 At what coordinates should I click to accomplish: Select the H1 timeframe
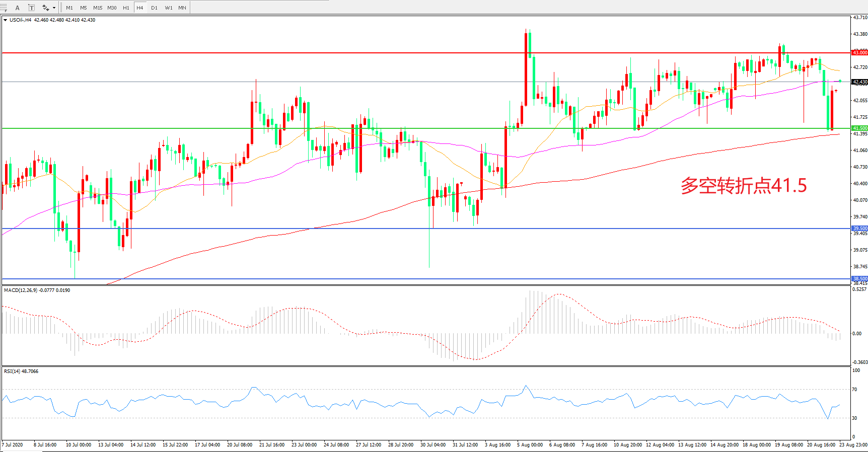coord(126,8)
